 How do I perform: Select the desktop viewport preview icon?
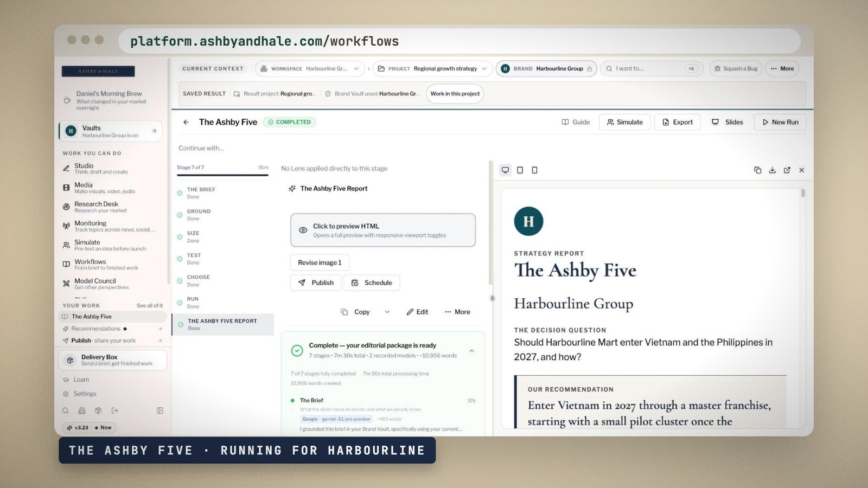tap(505, 170)
